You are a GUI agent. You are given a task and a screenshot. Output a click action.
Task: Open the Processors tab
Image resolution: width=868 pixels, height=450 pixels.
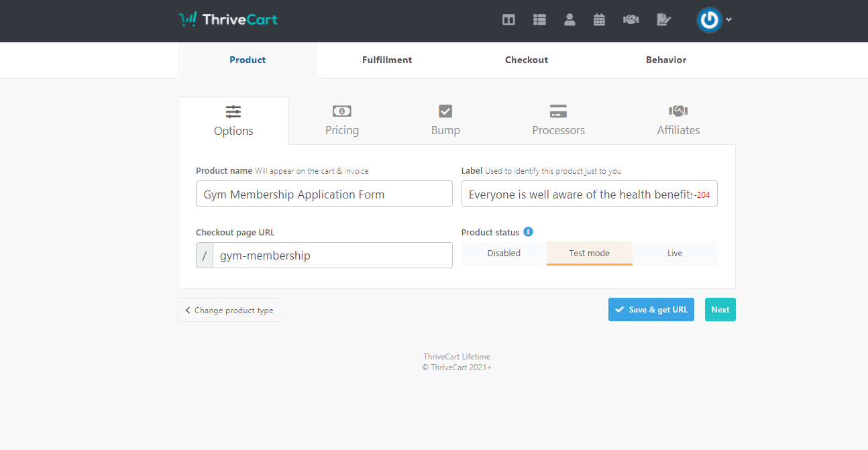click(558, 121)
